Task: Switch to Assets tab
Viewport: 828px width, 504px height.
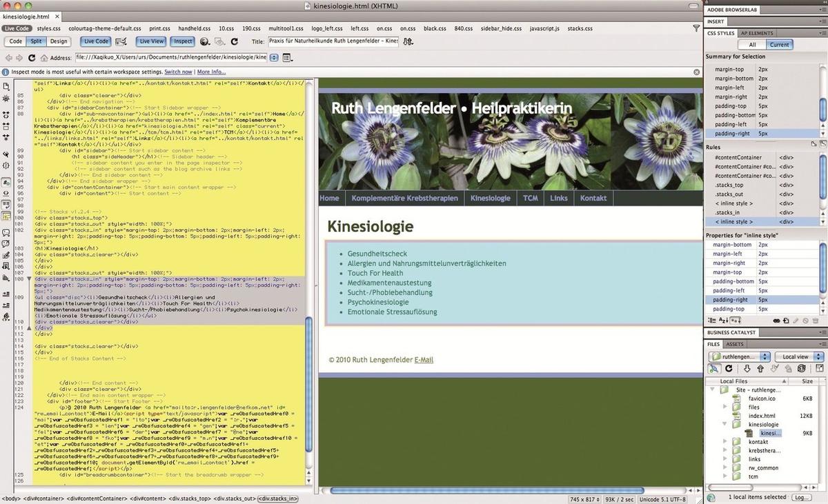Action: click(x=735, y=344)
